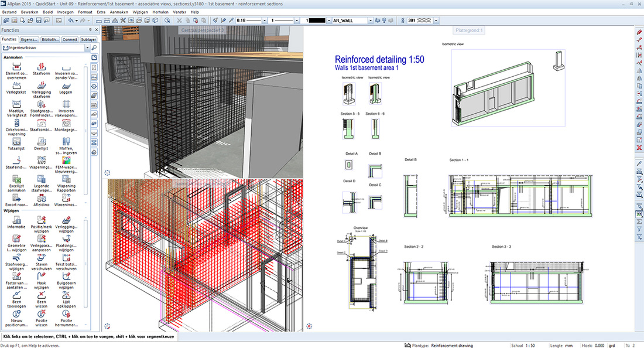Open the Wijzigen menu
Viewport: 644px width, 348px height.
(140, 12)
